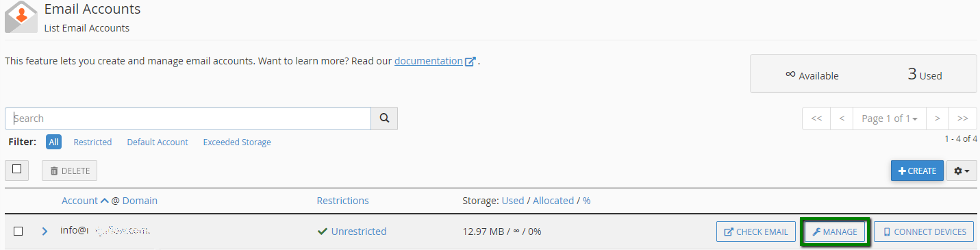The image size is (980, 250).
Task: Create a new email account
Action: tap(917, 171)
